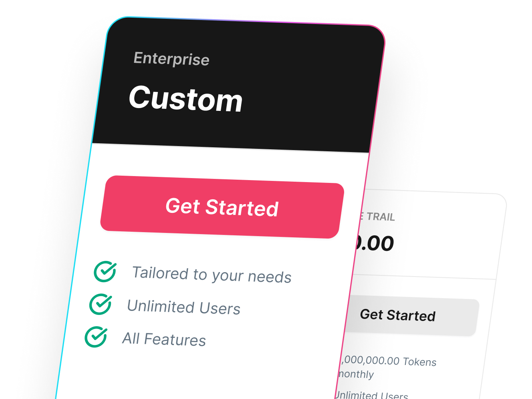The width and height of the screenshot is (532, 399).
Task: Click the All Features text
Action: click(x=164, y=339)
